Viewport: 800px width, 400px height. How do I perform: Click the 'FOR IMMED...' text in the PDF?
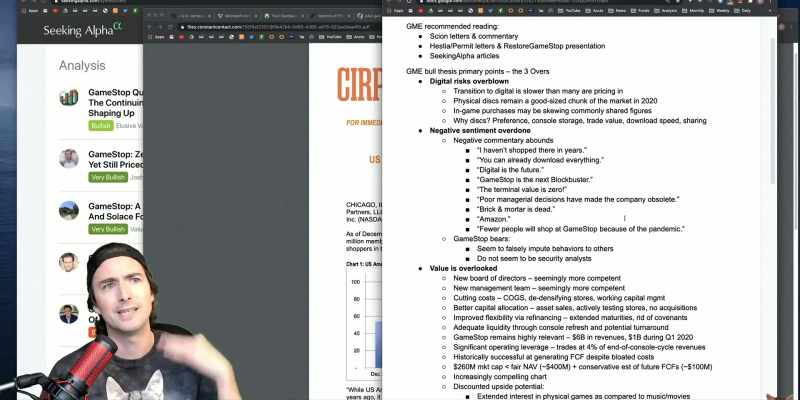[364, 123]
